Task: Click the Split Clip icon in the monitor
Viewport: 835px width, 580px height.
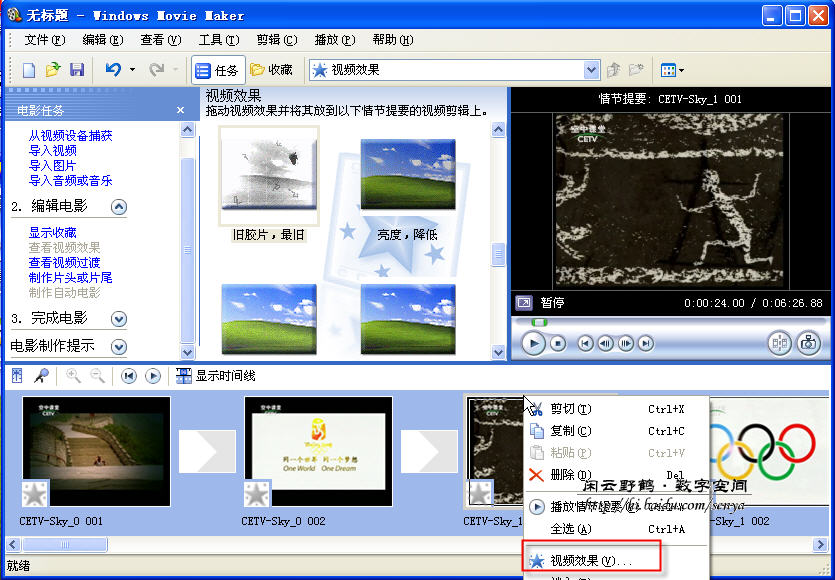Action: tap(780, 343)
